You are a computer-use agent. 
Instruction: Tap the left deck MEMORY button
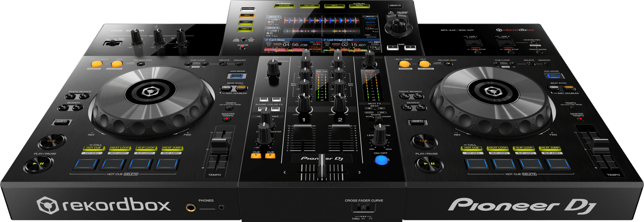239,64
